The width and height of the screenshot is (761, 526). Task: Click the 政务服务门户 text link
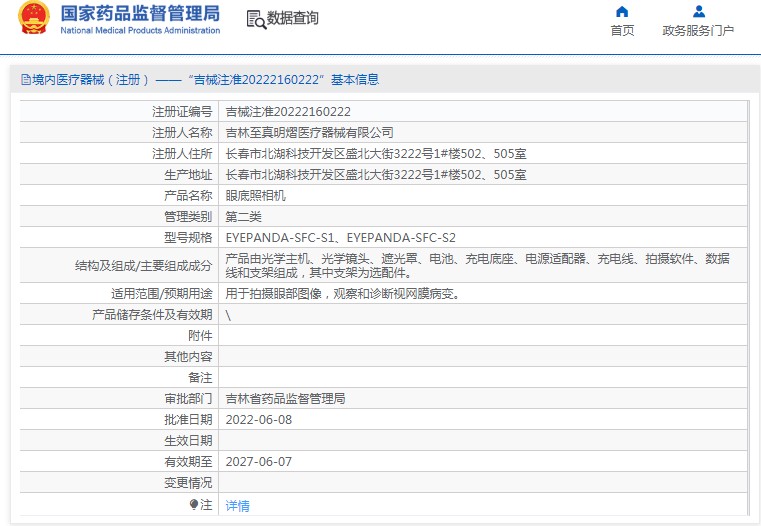[698, 31]
